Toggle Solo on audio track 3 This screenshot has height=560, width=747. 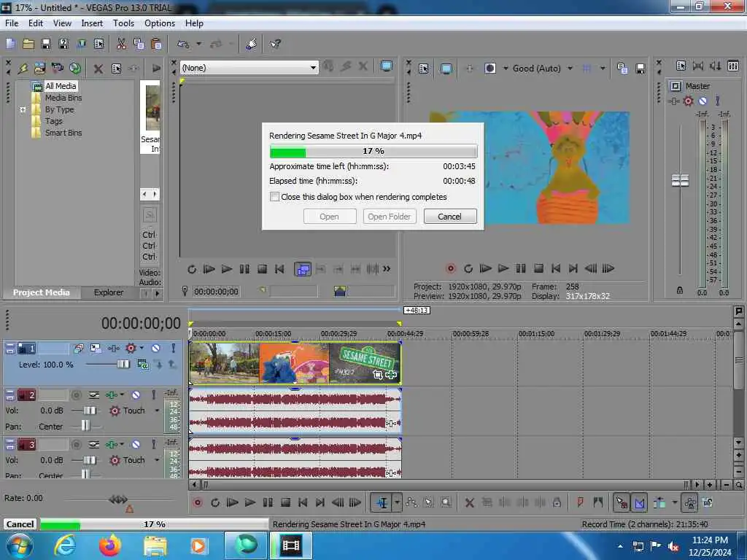[x=153, y=445]
